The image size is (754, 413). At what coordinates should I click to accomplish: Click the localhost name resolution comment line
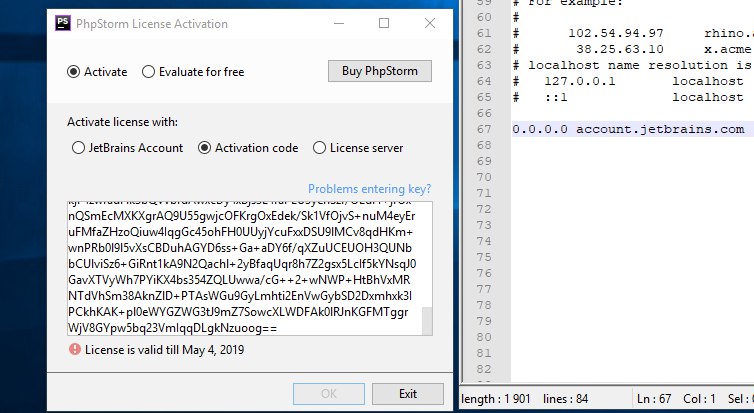click(632, 65)
